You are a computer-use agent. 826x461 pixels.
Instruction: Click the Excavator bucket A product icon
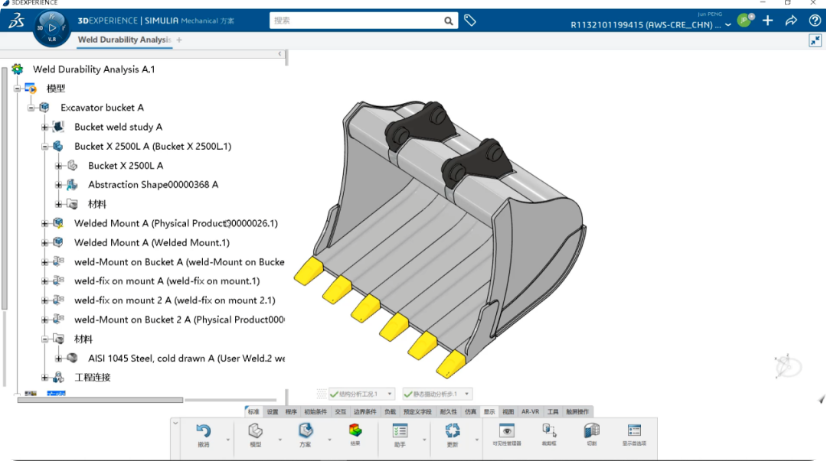(x=44, y=107)
